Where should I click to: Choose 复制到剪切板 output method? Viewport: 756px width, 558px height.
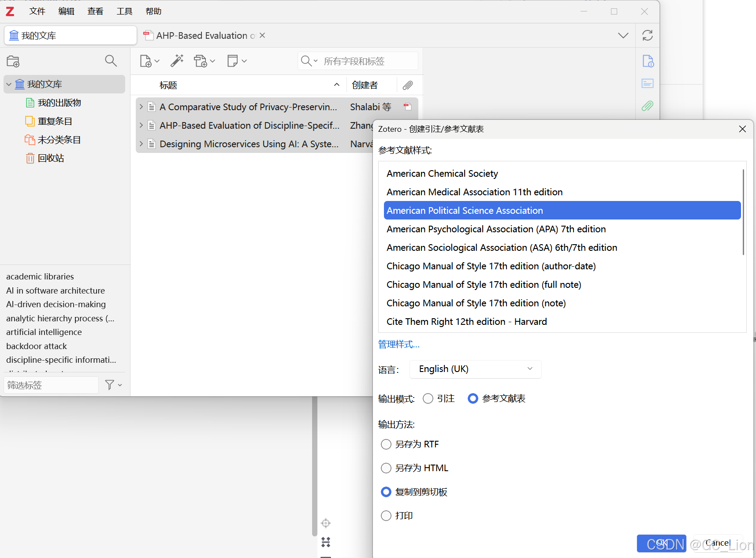click(x=386, y=492)
